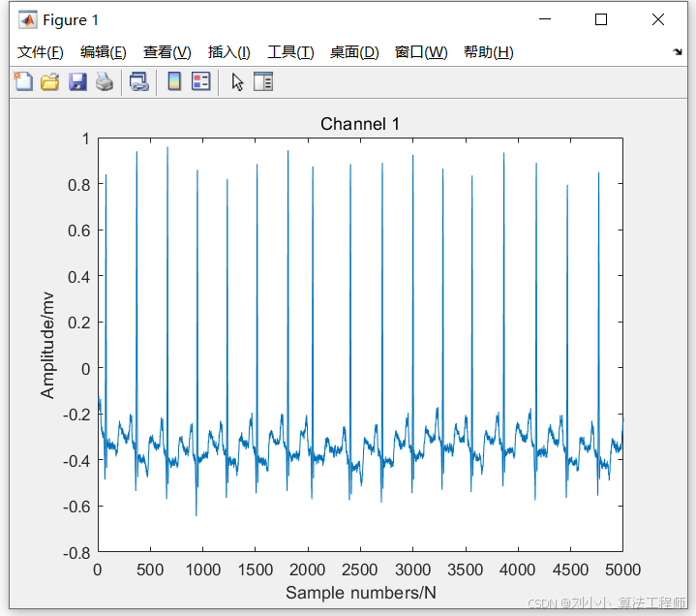Maximize the Figure 1 window
Screen dimensions: 696x616
coord(601,19)
